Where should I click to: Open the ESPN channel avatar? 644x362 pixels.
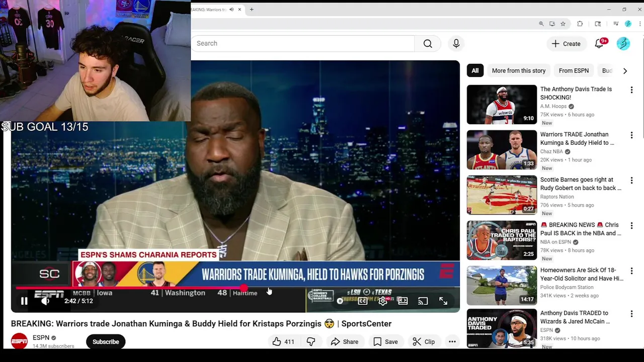pyautogui.click(x=19, y=341)
